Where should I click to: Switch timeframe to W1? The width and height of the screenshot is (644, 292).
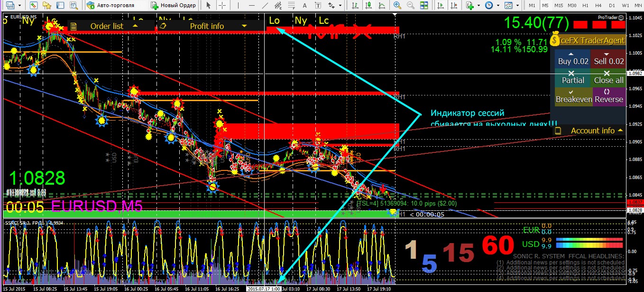click(626, 5)
